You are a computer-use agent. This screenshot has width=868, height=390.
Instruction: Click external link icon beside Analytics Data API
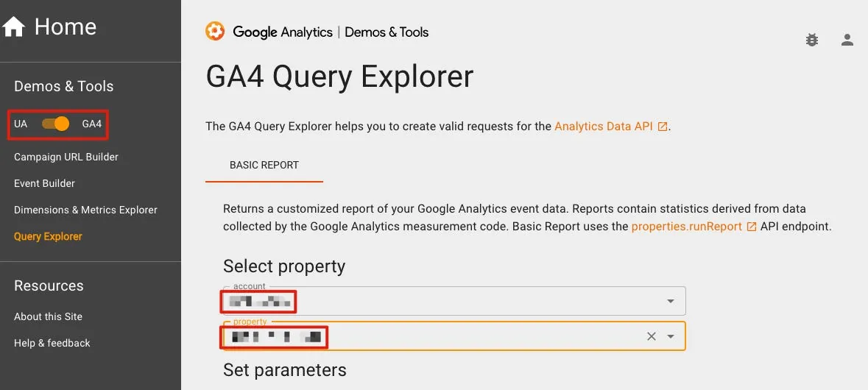[663, 127]
